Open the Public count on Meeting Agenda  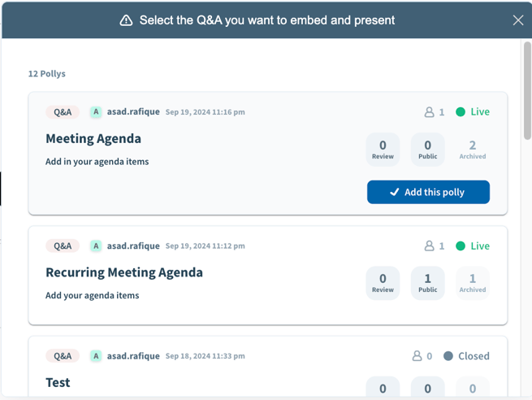click(x=427, y=150)
